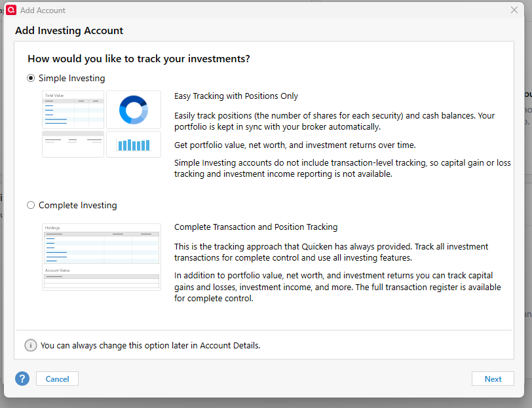Click 'Simple Investing accounts do not include' paragraph

(343, 168)
